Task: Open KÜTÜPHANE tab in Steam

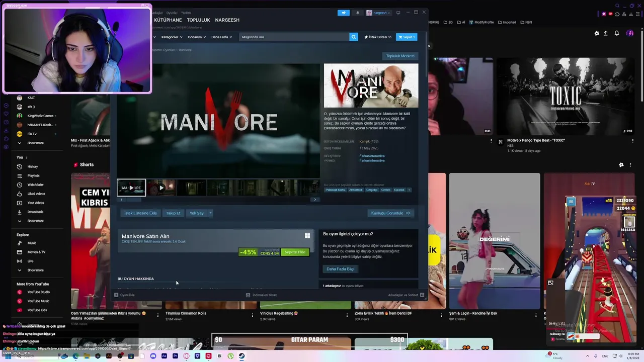Action: click(168, 20)
